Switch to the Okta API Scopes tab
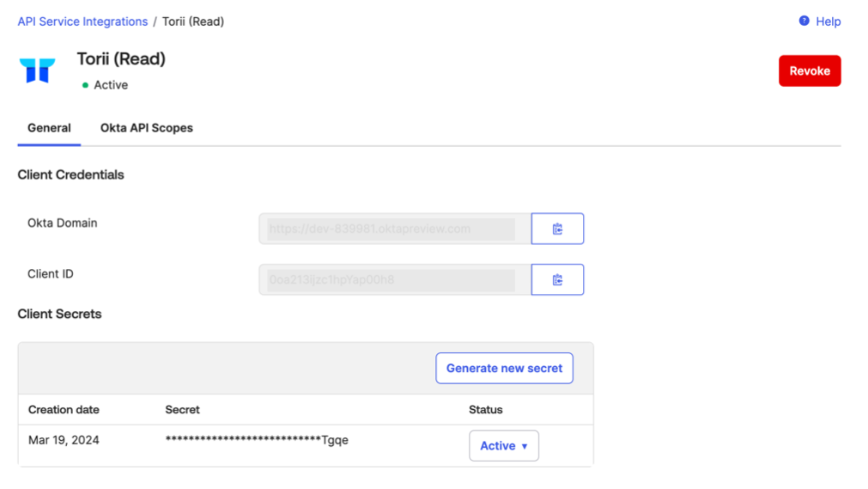Image resolution: width=868 pixels, height=489 pixels. pos(147,128)
